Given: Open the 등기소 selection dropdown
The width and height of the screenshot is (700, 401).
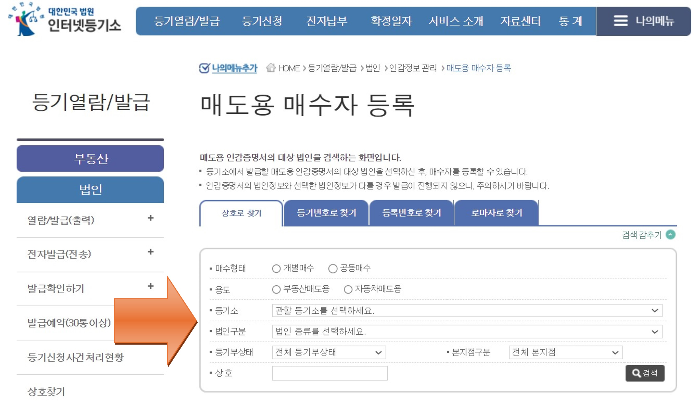Looking at the screenshot, I should coord(467,310).
